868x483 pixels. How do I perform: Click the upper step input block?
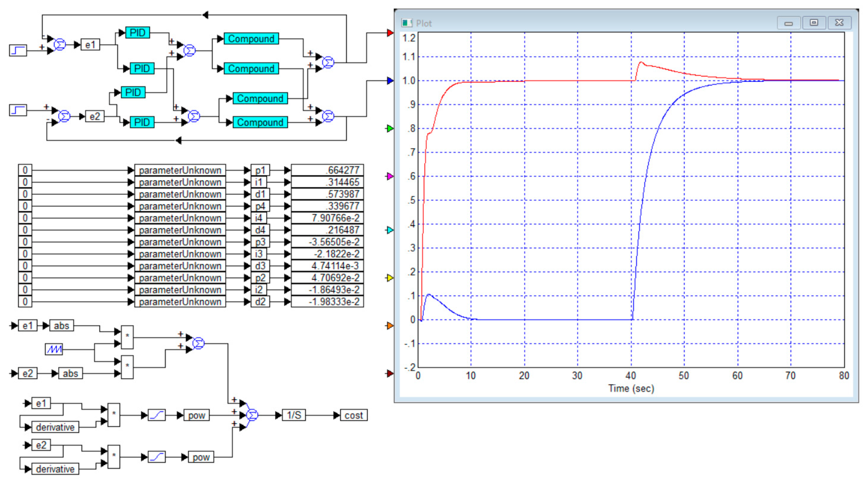coord(18,51)
